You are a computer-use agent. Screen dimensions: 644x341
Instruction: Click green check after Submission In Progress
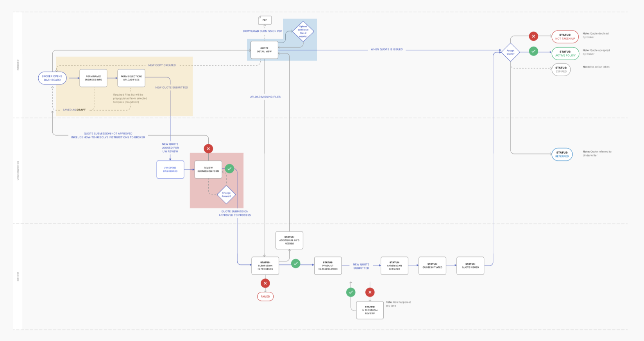pos(296,264)
